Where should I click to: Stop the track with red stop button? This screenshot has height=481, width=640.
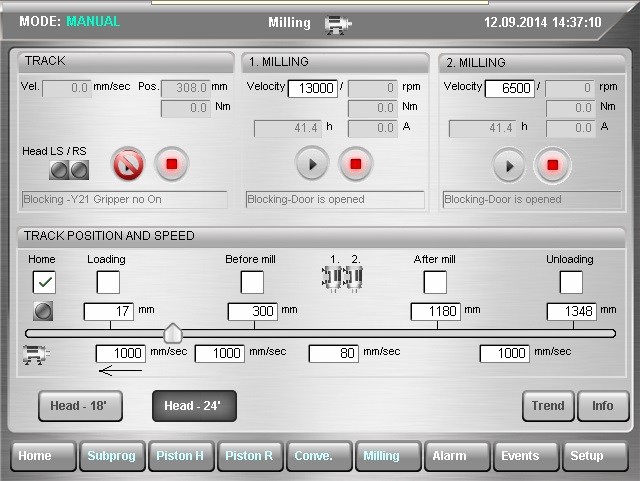172,164
